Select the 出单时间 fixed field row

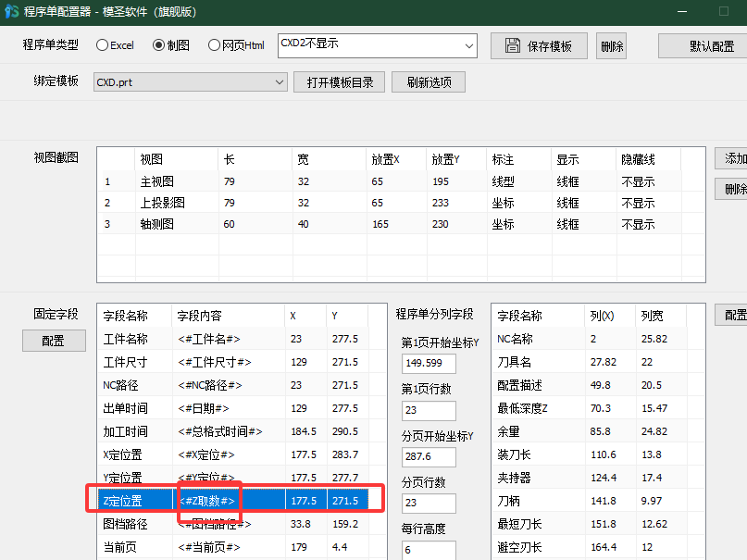tap(241, 408)
